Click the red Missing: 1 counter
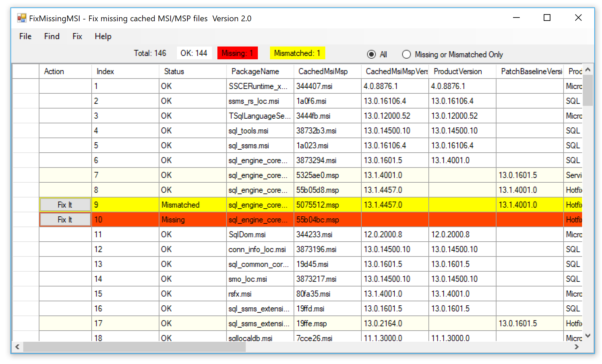 (x=237, y=53)
